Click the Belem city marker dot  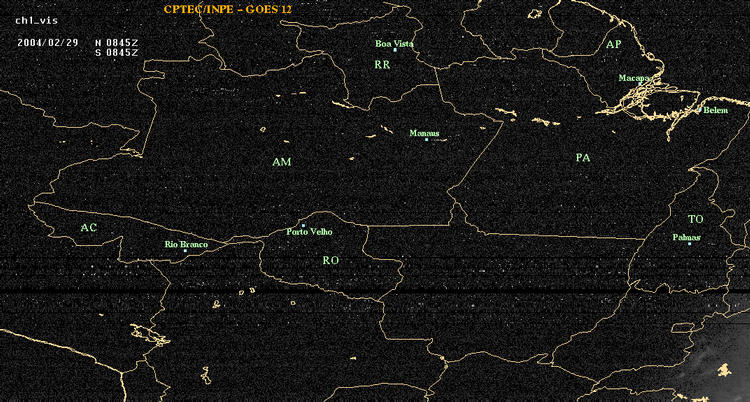pyautogui.click(x=700, y=110)
